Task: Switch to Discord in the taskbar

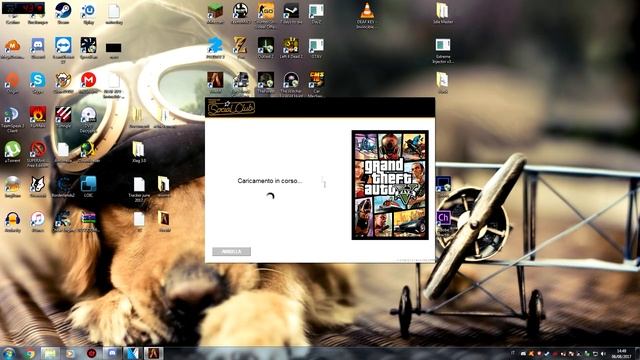Action: click(112, 353)
